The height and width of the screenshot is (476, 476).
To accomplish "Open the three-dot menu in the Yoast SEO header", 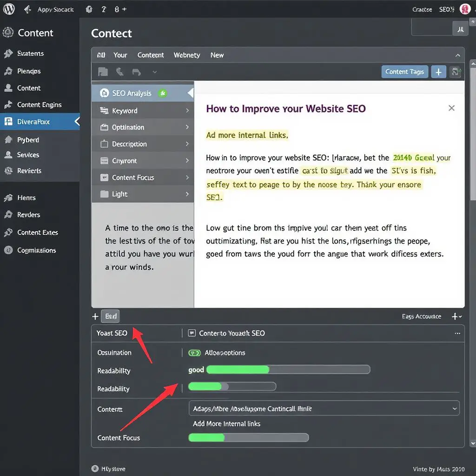I will pos(457,333).
